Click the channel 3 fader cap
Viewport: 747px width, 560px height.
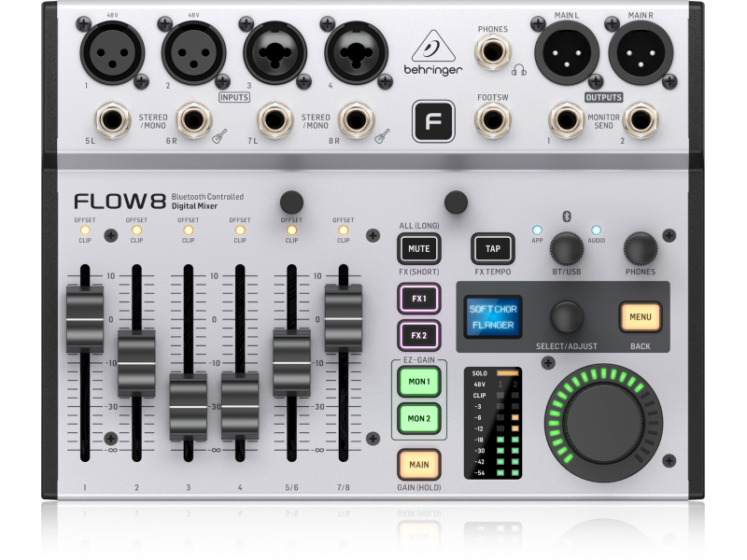pos(189,407)
